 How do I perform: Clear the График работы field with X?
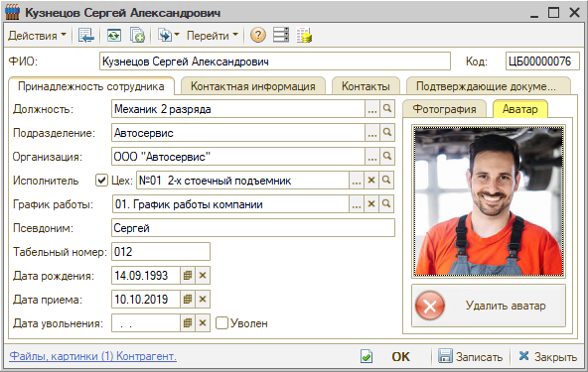[x=371, y=204]
